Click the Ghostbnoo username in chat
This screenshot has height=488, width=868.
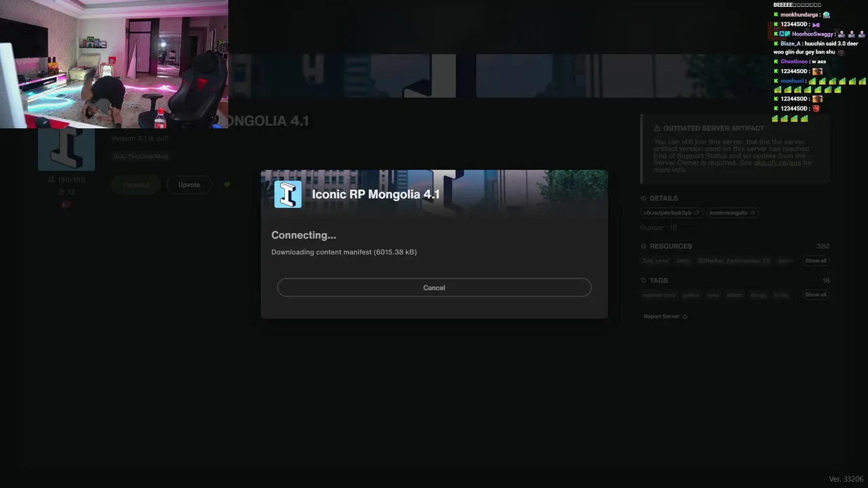tap(794, 62)
